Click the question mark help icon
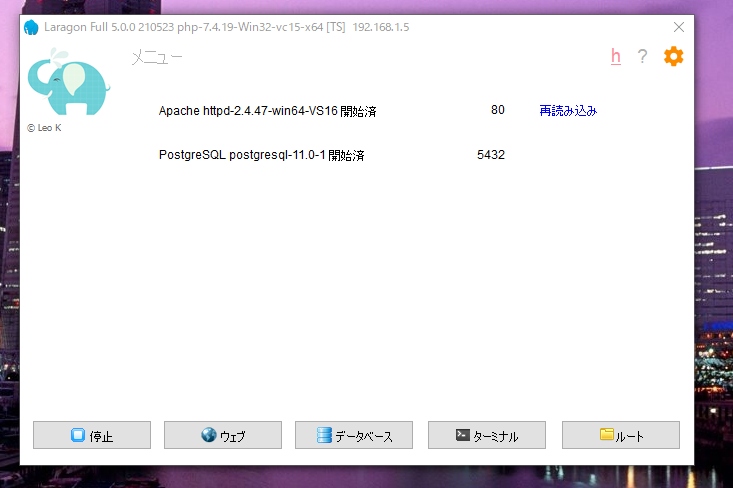 pos(642,57)
